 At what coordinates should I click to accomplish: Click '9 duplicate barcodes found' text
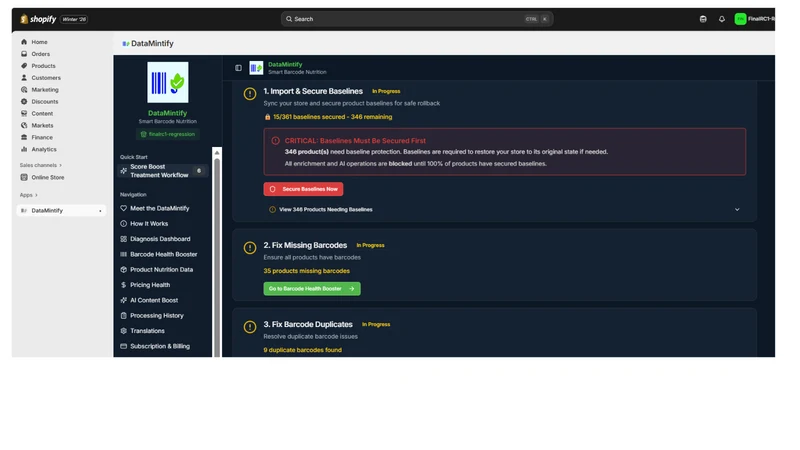[x=303, y=350]
